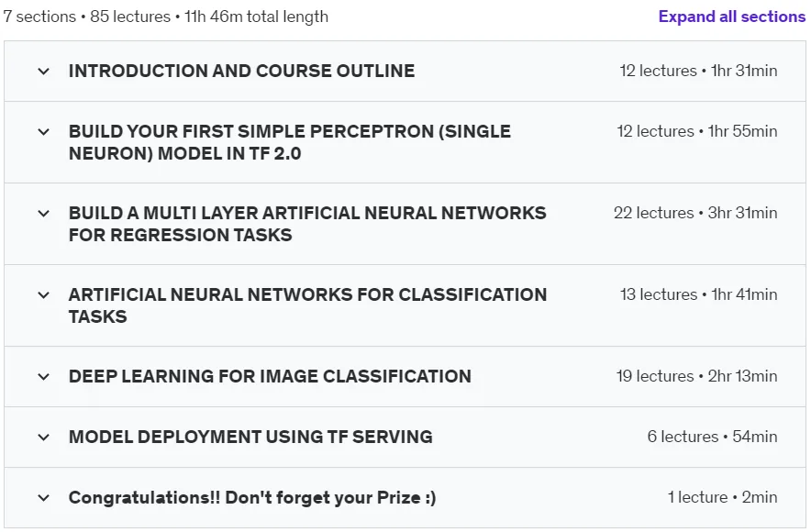
Task: Expand chevron for Model Deployment Using TF Serving
Action: (44, 438)
